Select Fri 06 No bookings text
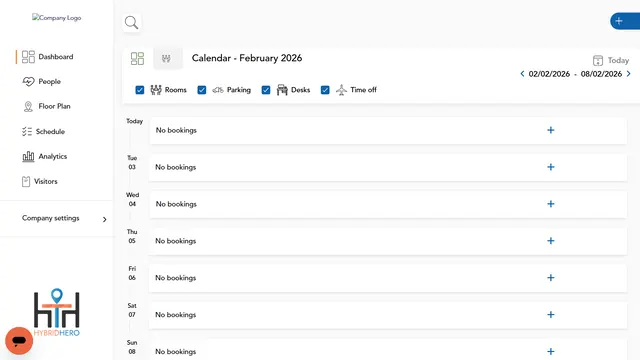640x360 pixels. [176, 278]
